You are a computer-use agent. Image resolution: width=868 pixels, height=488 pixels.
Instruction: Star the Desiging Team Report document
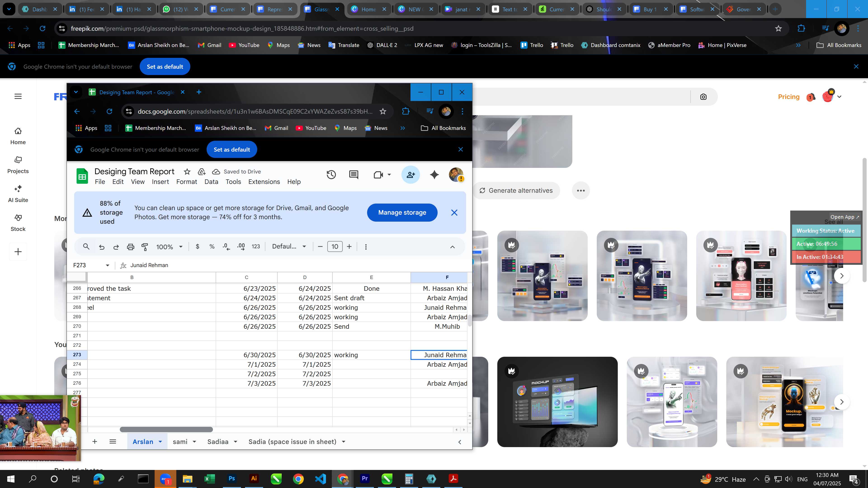[187, 172]
